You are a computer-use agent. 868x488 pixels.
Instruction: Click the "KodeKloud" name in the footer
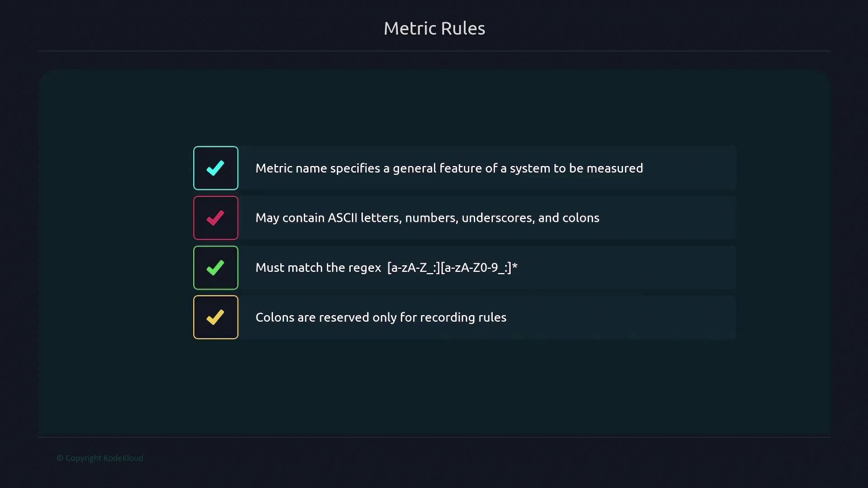(123, 458)
